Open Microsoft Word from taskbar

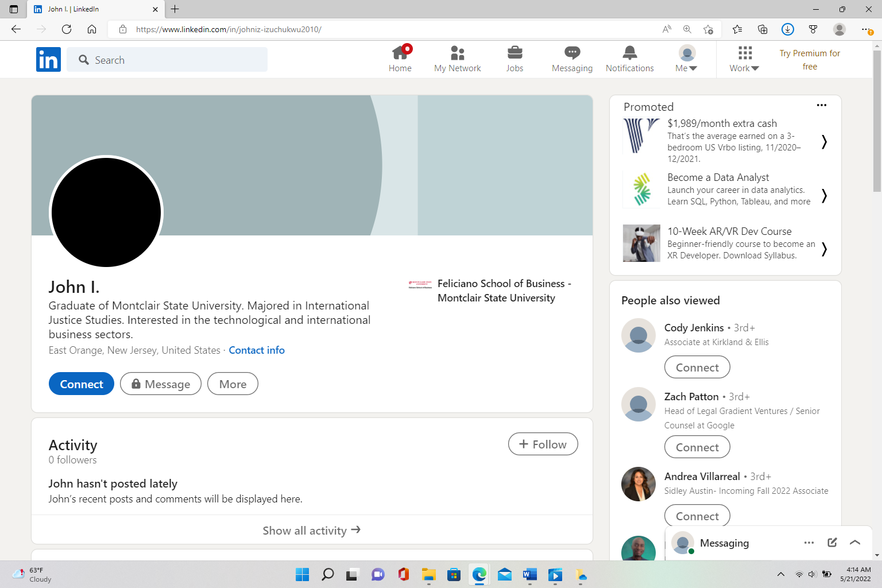pyautogui.click(x=529, y=574)
